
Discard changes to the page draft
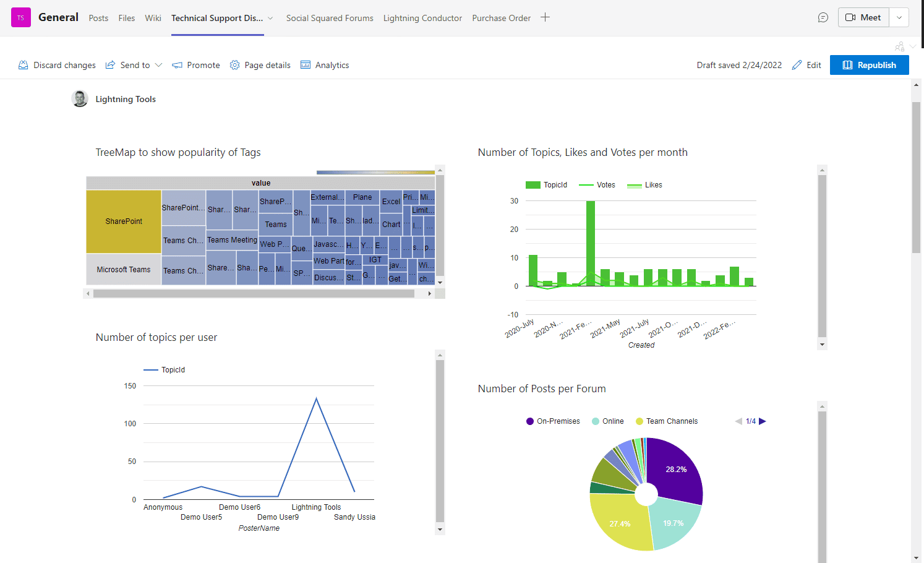57,64
